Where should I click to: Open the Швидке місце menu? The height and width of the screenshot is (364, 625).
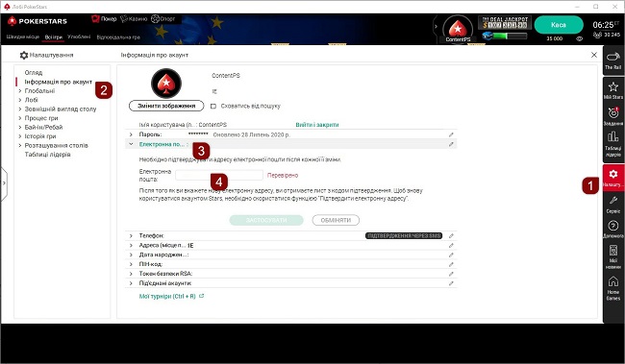point(23,37)
